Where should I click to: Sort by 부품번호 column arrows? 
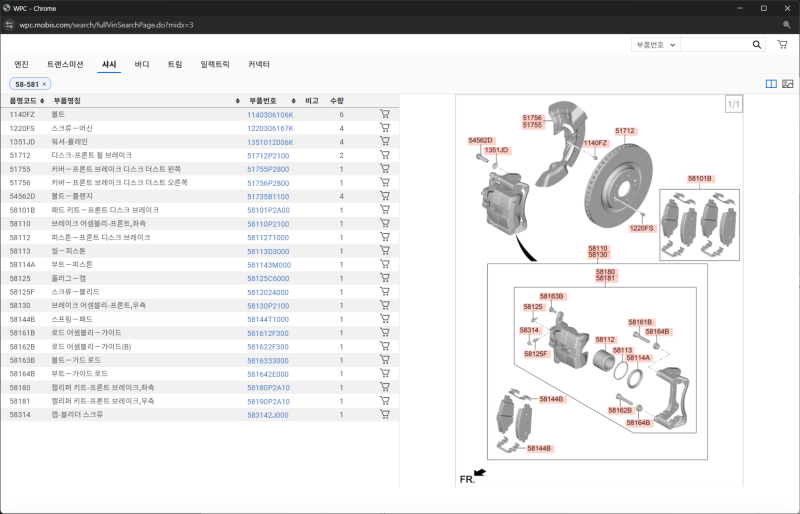(x=293, y=101)
